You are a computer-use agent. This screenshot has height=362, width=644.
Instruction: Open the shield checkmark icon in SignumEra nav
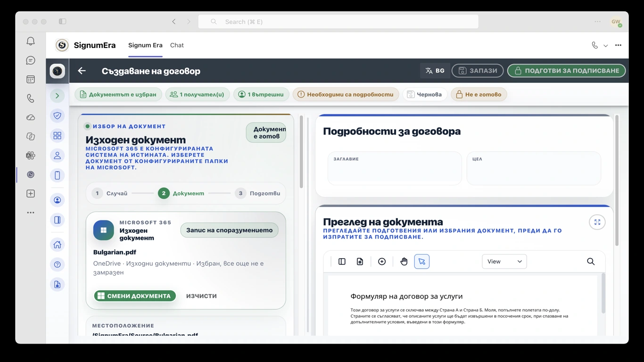pyautogui.click(x=58, y=116)
